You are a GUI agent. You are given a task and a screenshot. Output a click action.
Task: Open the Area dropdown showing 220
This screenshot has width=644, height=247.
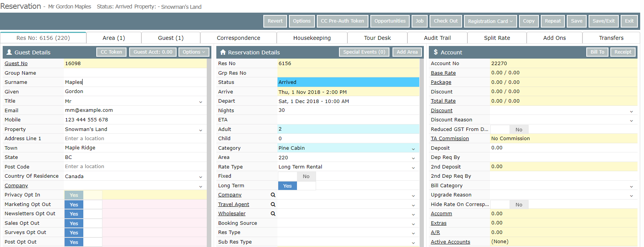413,158
